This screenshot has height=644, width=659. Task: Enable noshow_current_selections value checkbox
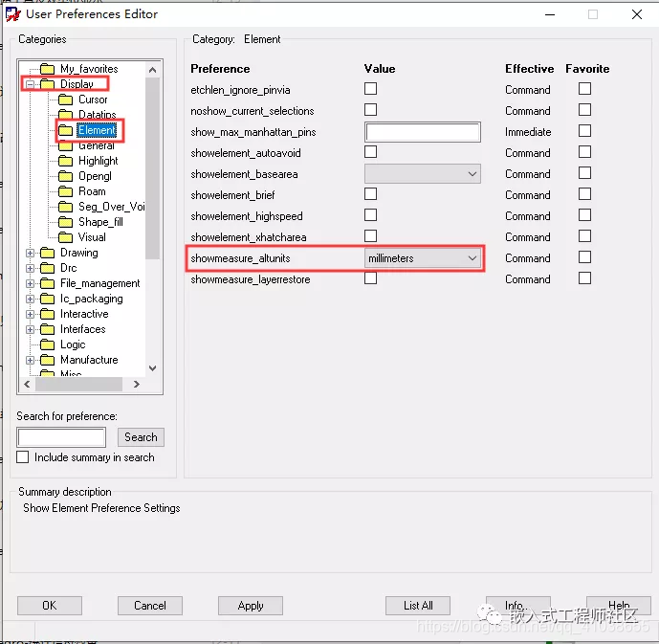point(370,110)
